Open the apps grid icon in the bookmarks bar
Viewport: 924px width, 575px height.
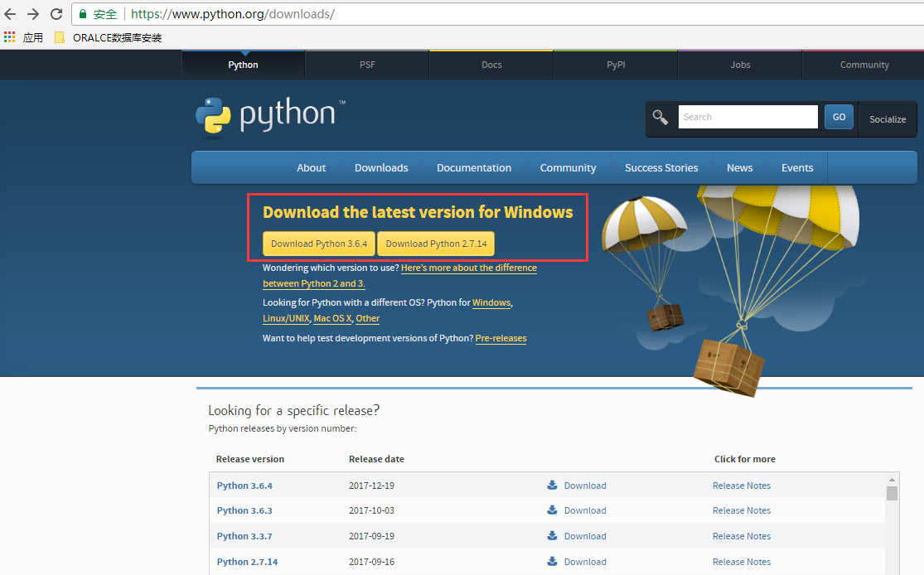pos(9,37)
